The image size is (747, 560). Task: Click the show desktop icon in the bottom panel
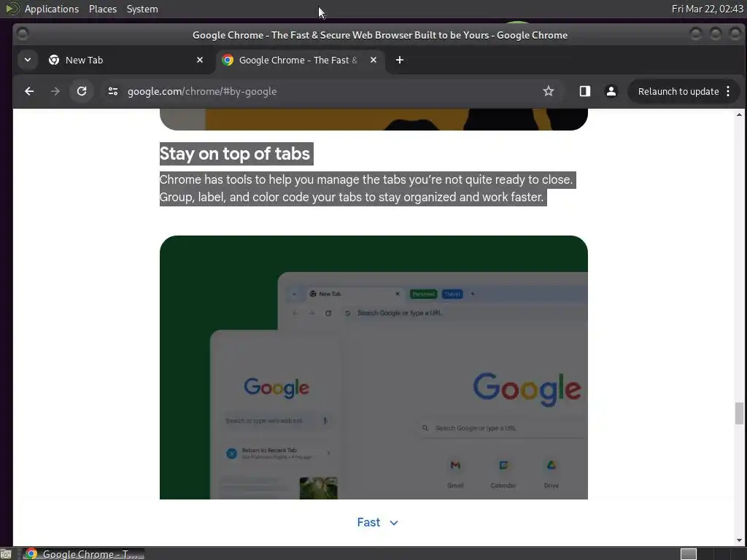(x=6, y=554)
